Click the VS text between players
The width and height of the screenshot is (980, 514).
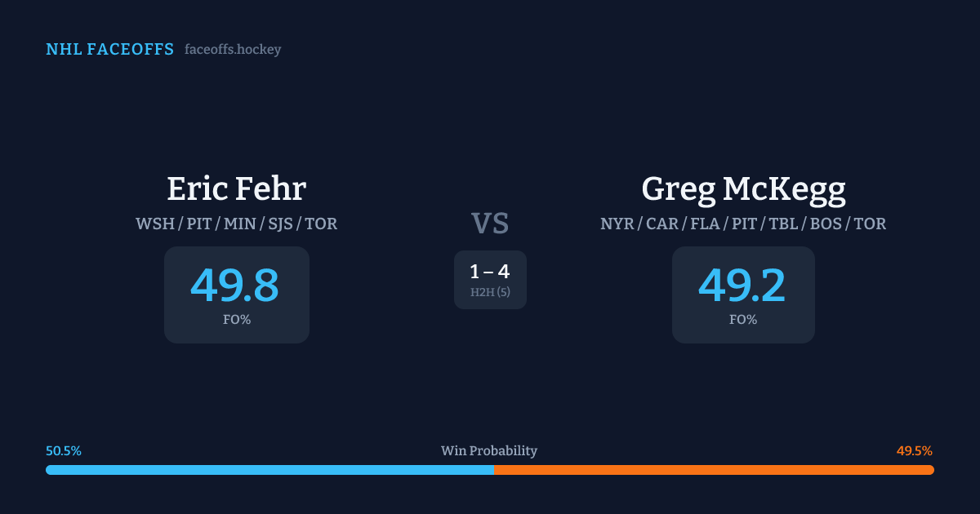[490, 224]
